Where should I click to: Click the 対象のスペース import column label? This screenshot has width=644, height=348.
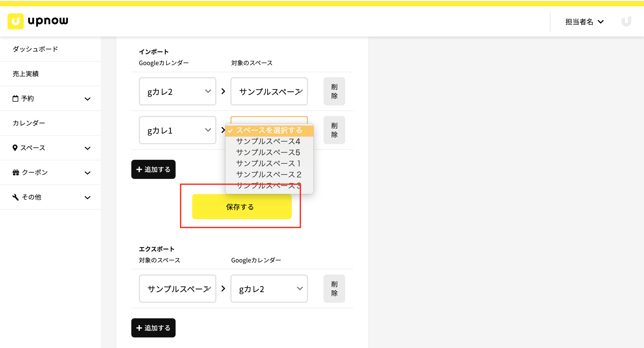click(x=252, y=63)
